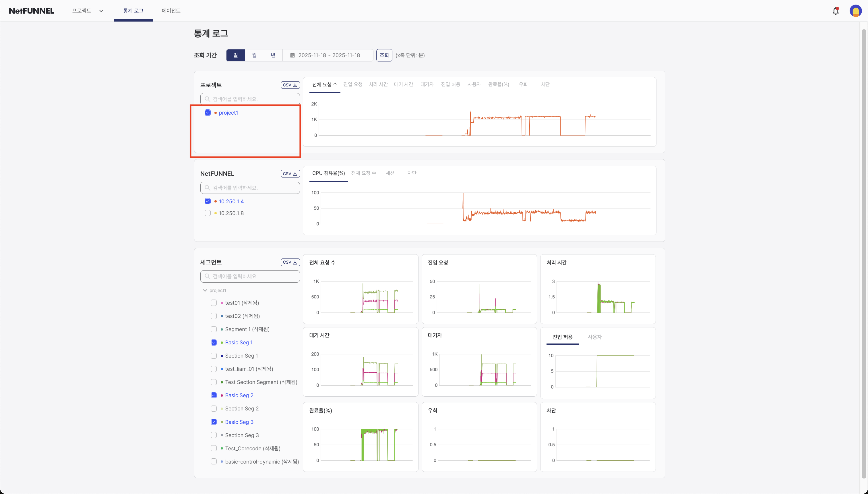Click the NetFUNNEL logo
868x494 pixels.
pos(31,11)
